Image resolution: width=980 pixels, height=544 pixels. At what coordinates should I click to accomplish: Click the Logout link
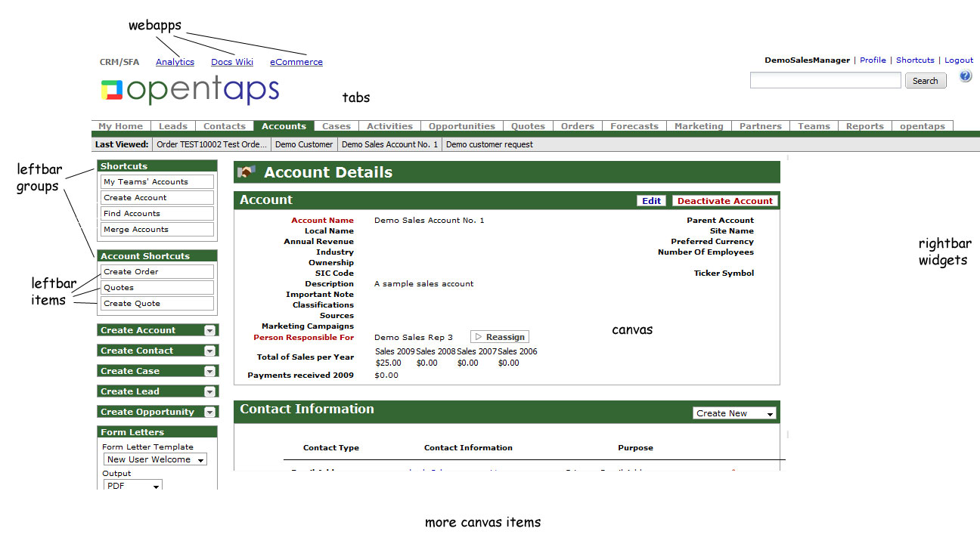point(959,60)
